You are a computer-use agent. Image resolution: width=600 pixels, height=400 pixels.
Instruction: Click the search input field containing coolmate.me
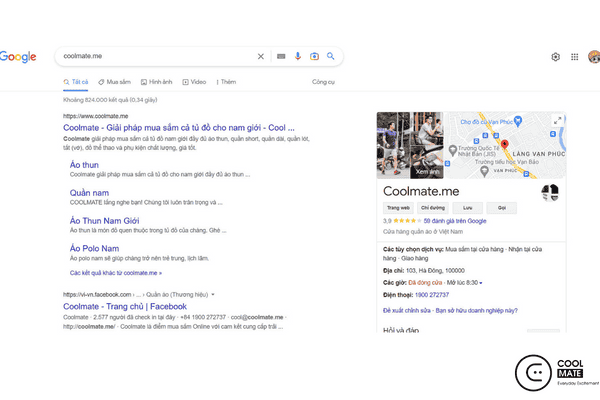(150, 56)
